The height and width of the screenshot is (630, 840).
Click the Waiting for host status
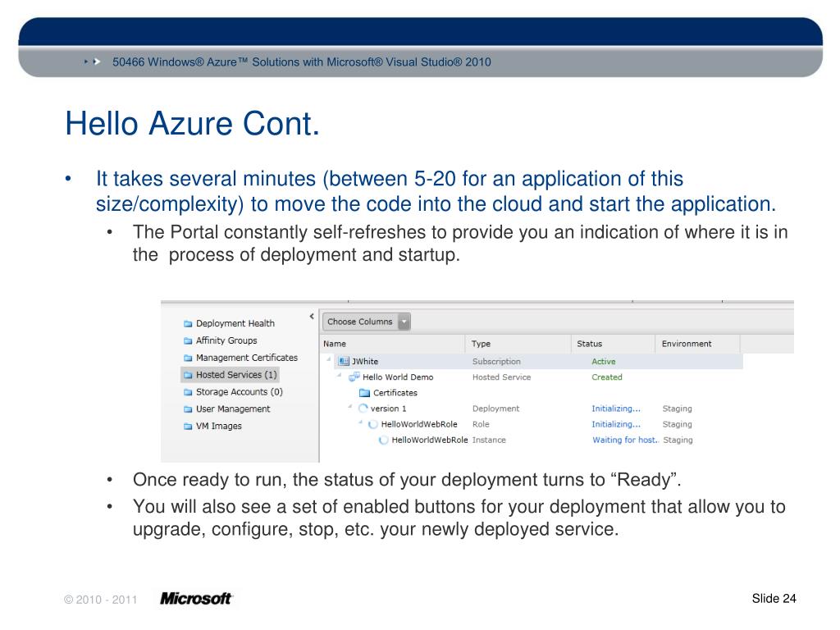(626, 441)
